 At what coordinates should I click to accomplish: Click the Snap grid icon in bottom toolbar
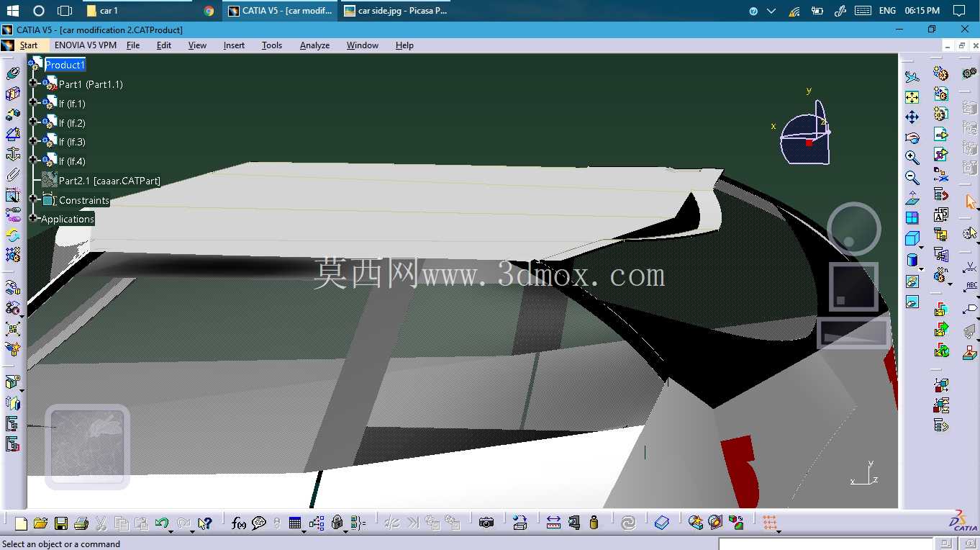click(x=770, y=523)
